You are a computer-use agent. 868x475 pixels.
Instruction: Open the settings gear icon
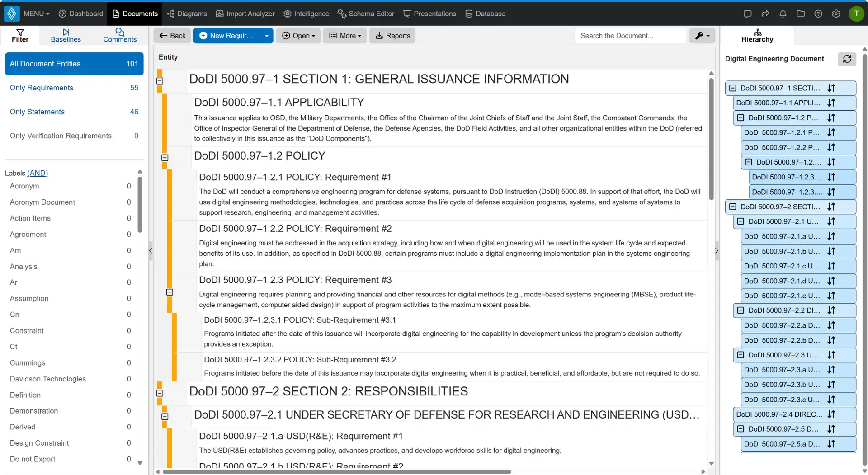[x=836, y=14]
